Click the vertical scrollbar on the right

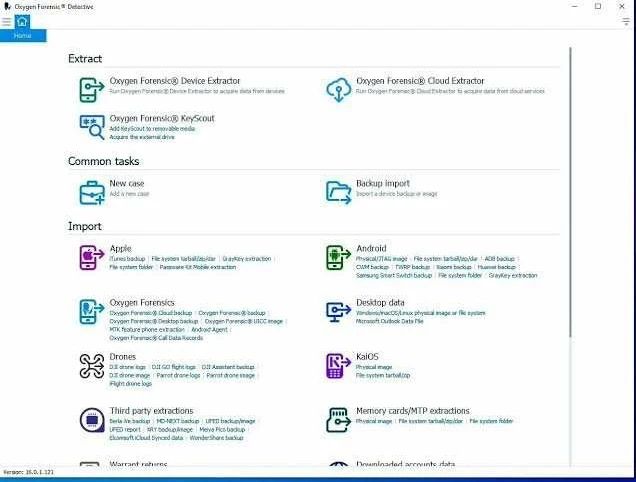click(x=570, y=192)
